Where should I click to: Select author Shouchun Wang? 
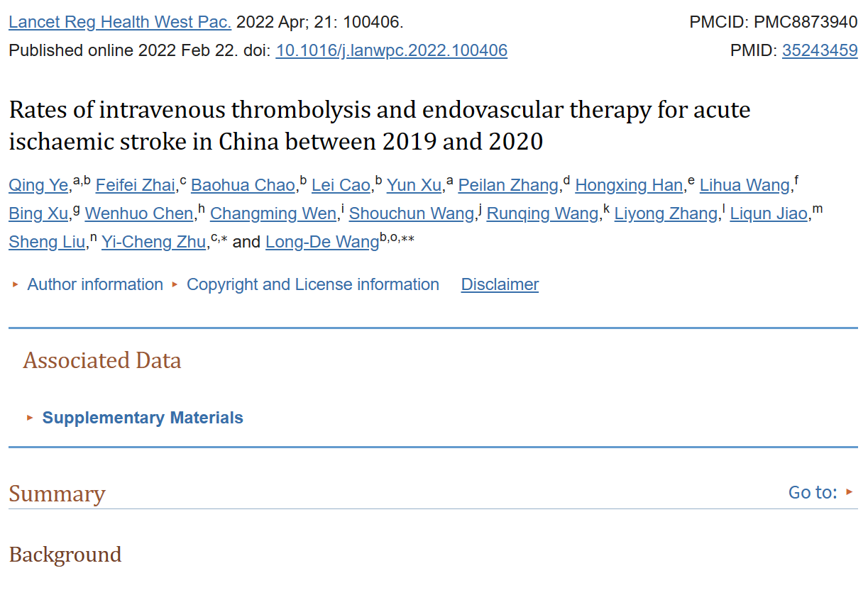411,213
